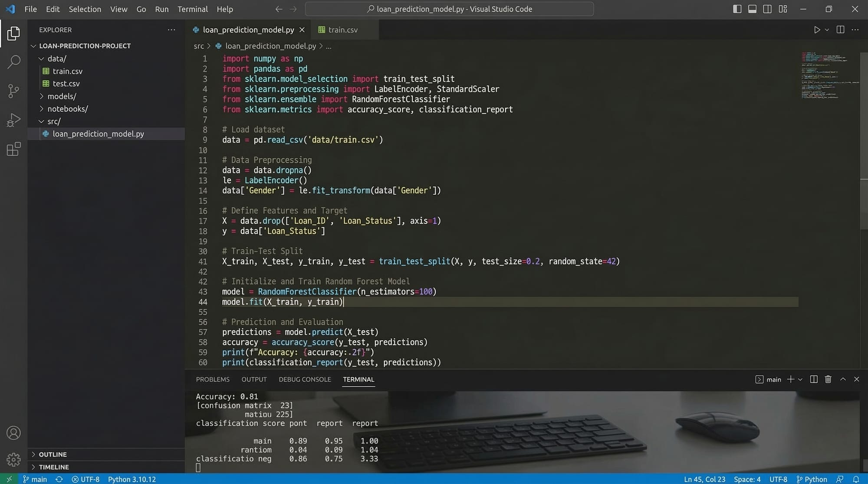Image resolution: width=868 pixels, height=484 pixels.
Task: Switch to the PROBLEMS panel tab
Action: click(213, 379)
